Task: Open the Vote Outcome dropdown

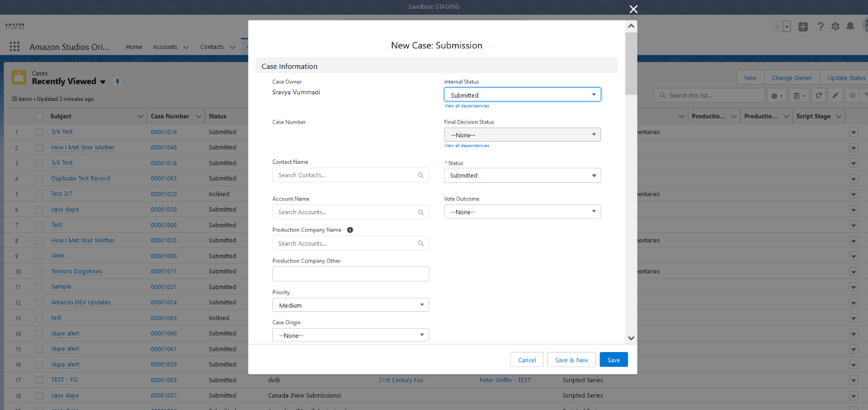Action: [x=522, y=212]
